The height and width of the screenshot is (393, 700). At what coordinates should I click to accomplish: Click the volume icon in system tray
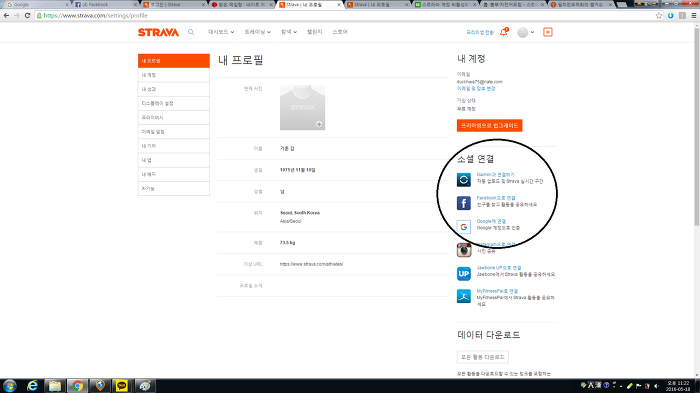656,386
